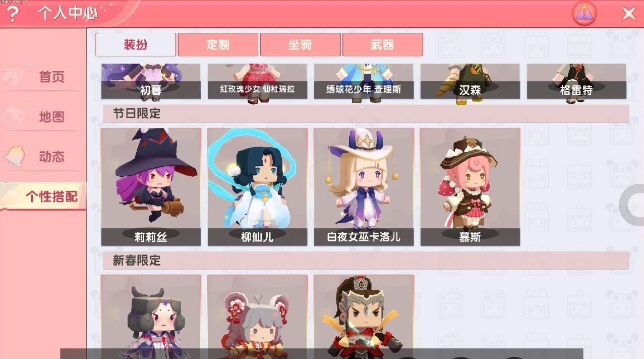Open the 定制 tab
The width and height of the screenshot is (644, 359).
(218, 44)
